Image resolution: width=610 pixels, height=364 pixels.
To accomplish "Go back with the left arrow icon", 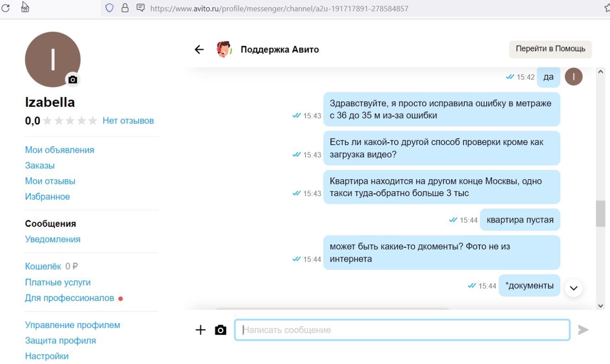I will (x=200, y=49).
